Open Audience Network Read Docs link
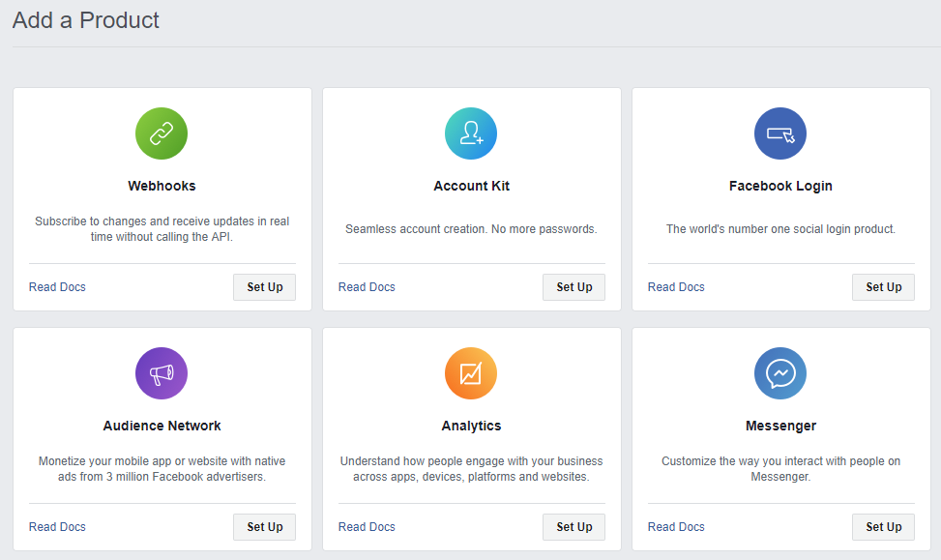This screenshot has width=941, height=560. coord(57,527)
